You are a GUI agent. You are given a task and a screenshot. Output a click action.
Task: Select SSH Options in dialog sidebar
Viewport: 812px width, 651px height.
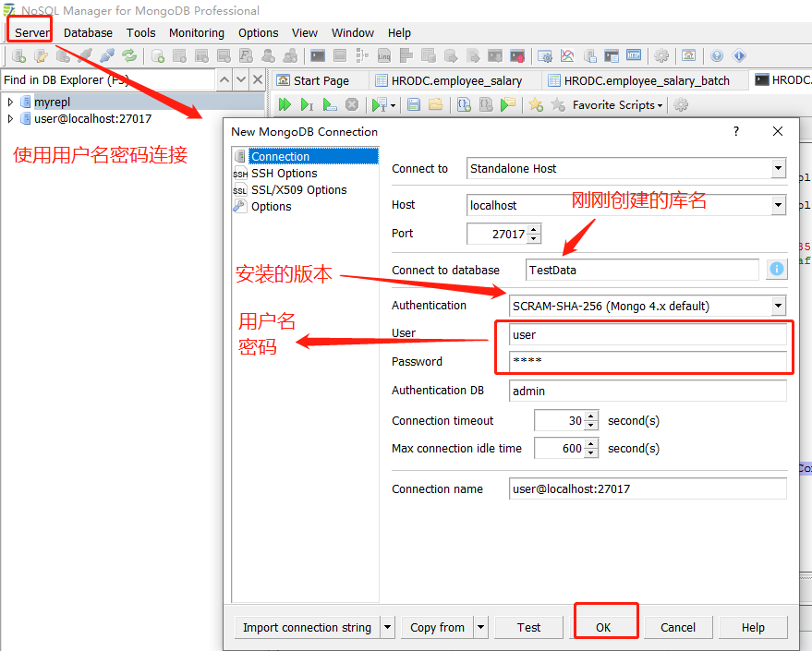tap(284, 174)
